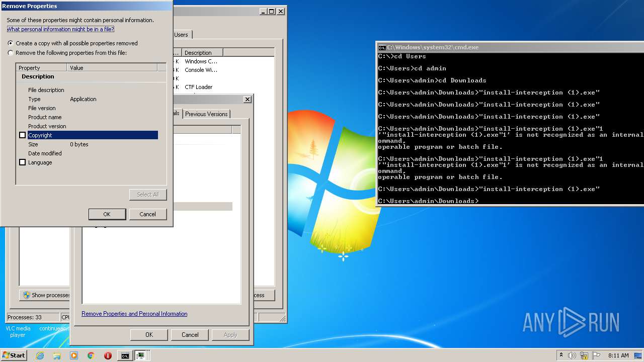The width and height of the screenshot is (644, 362).
Task: Select the Console Wi... process row
Action: [x=223, y=70]
